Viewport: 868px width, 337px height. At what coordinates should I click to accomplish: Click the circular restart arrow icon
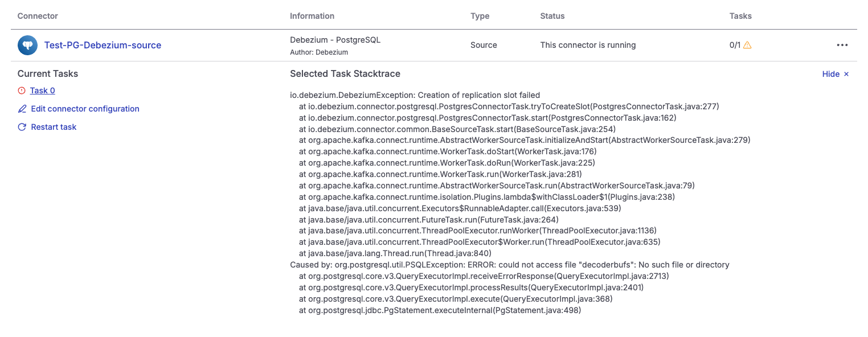[22, 127]
